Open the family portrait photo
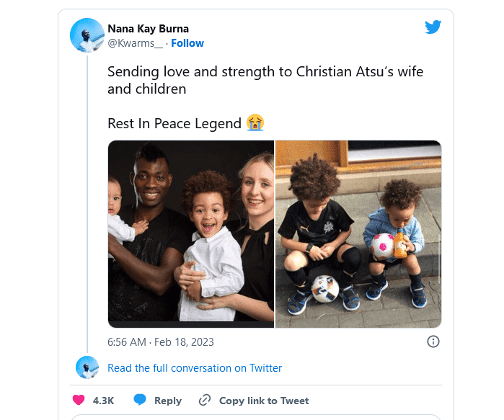The width and height of the screenshot is (504, 420). coord(191,234)
